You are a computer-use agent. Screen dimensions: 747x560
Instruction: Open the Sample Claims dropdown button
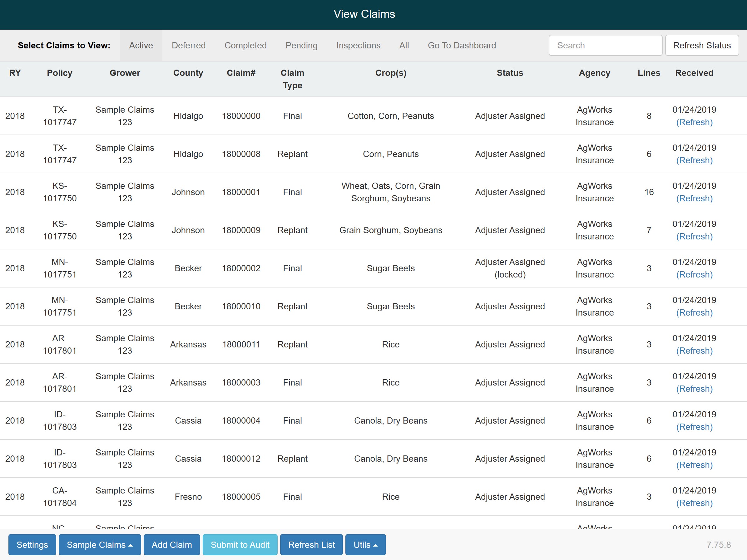tap(100, 544)
